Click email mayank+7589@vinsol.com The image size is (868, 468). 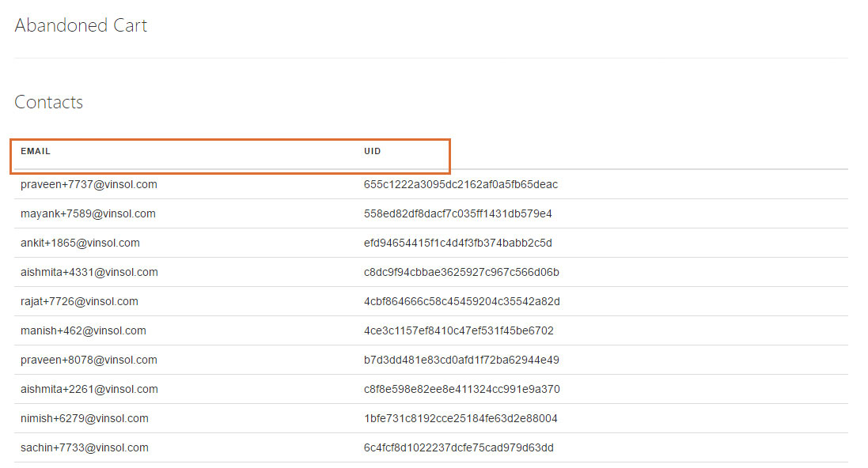[x=88, y=213]
